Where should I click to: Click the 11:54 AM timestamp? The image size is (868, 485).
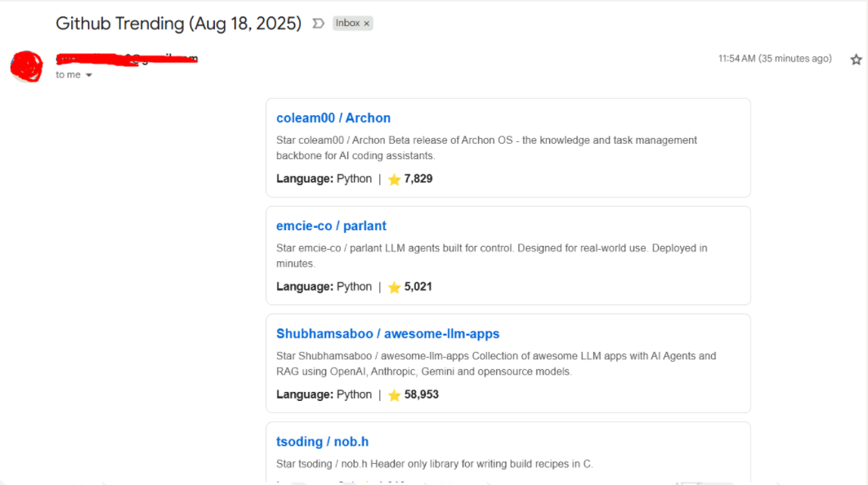pyautogui.click(x=774, y=58)
